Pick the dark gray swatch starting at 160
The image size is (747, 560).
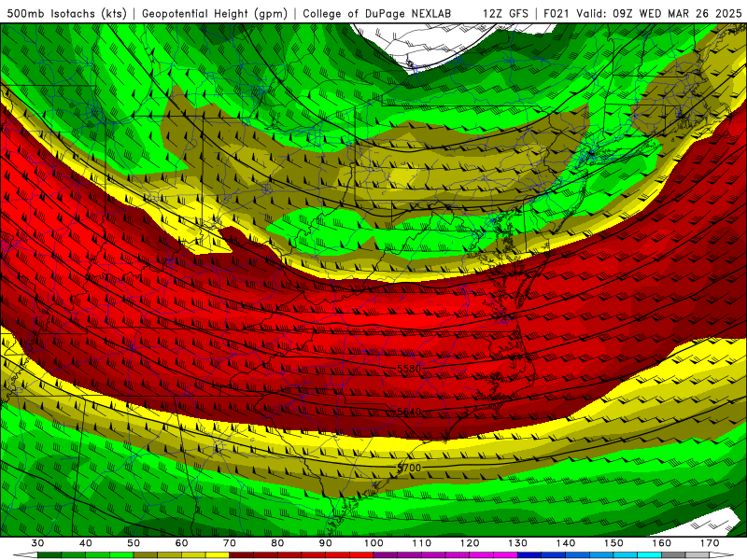673,555
